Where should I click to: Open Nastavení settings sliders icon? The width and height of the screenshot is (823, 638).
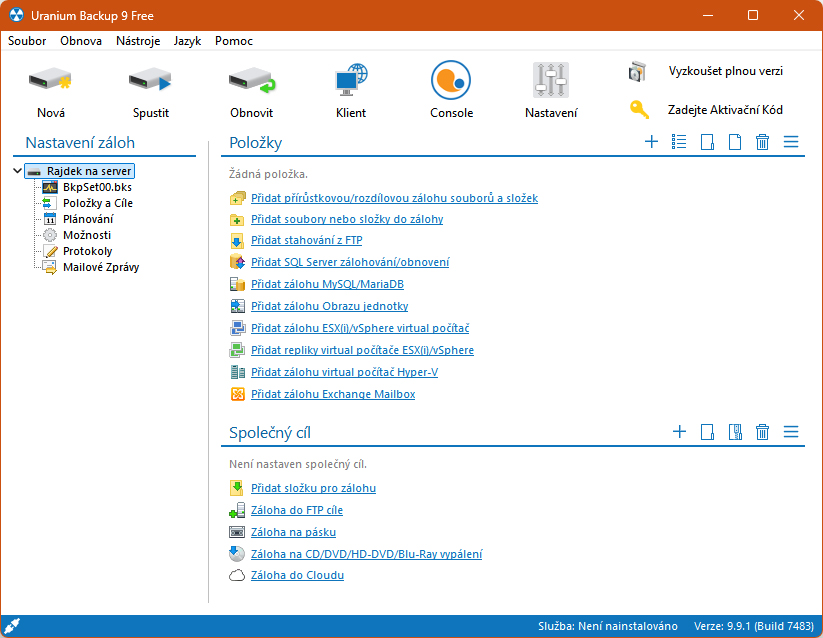click(551, 81)
